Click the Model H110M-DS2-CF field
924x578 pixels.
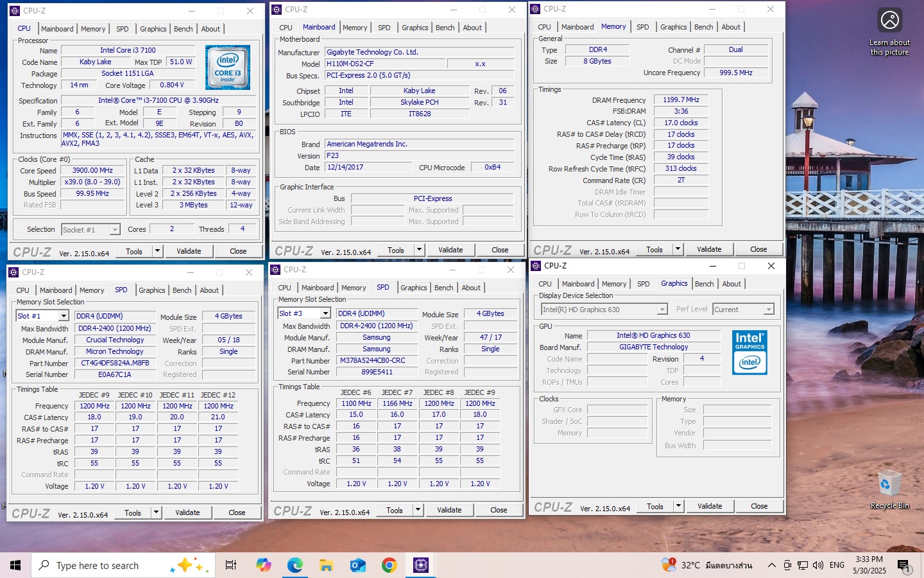[x=384, y=64]
